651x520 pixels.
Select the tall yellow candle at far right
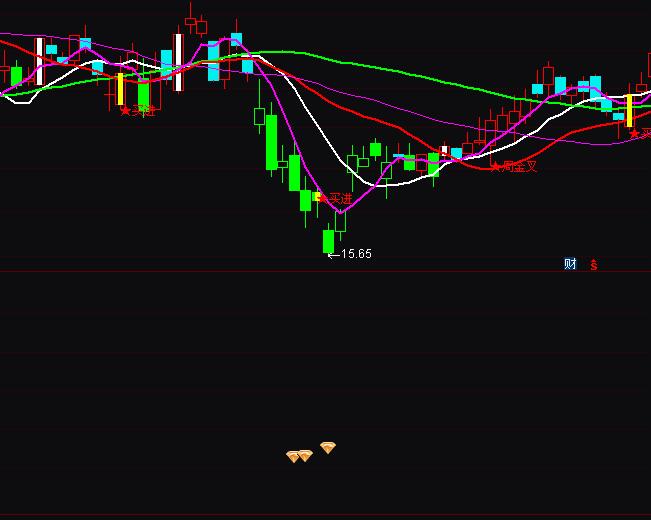(629, 110)
